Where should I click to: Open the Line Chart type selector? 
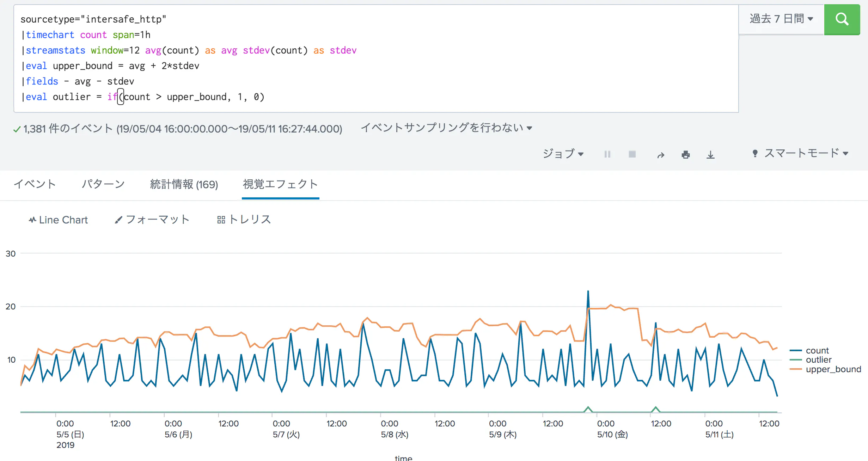[x=58, y=220]
